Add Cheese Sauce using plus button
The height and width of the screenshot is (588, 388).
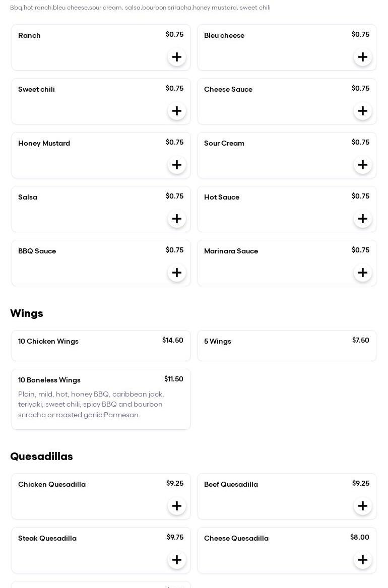click(x=363, y=111)
